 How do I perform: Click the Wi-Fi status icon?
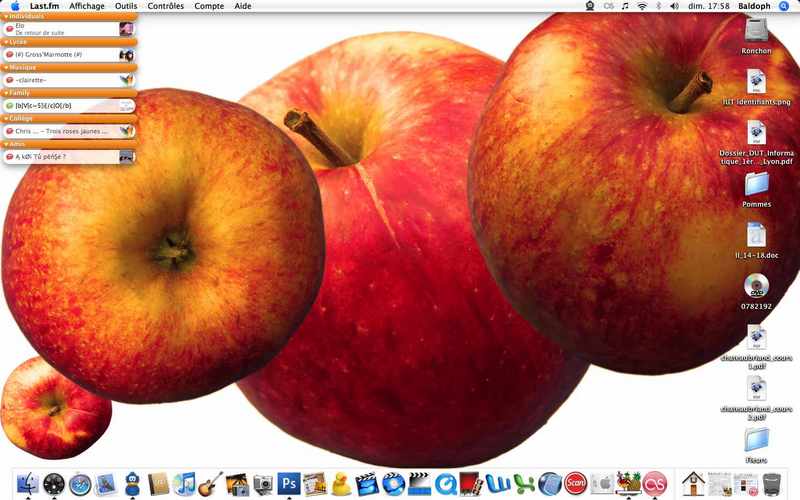click(642, 6)
